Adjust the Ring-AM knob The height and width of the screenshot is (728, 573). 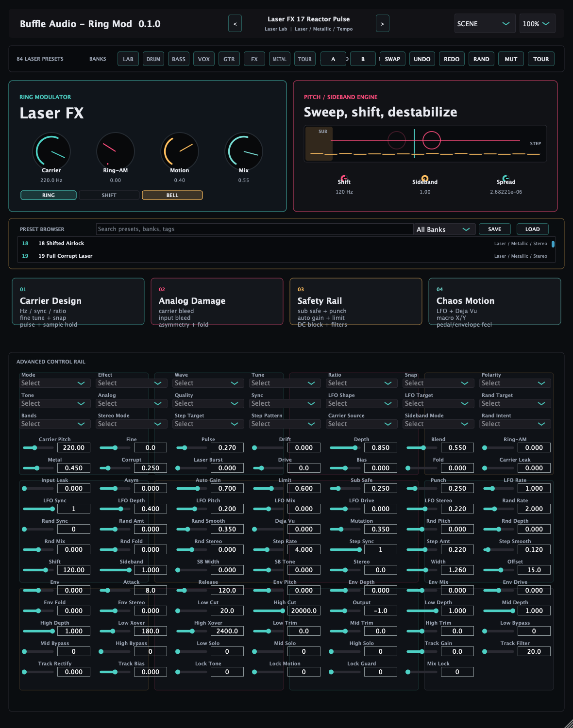[x=116, y=151]
